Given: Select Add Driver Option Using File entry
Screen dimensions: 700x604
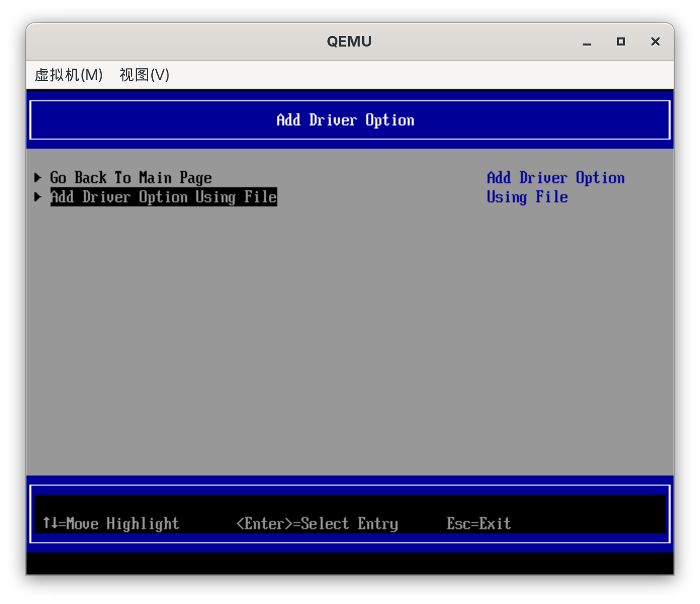Looking at the screenshot, I should 163,197.
